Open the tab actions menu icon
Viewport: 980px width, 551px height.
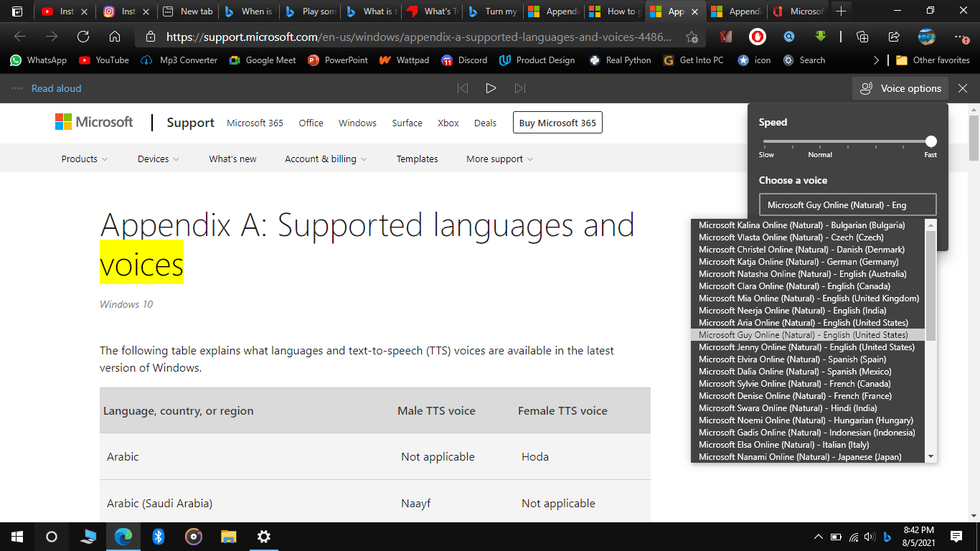point(17,11)
